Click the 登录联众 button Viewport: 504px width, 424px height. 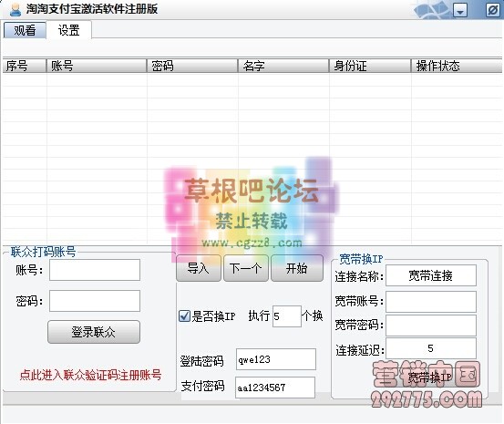94,332
